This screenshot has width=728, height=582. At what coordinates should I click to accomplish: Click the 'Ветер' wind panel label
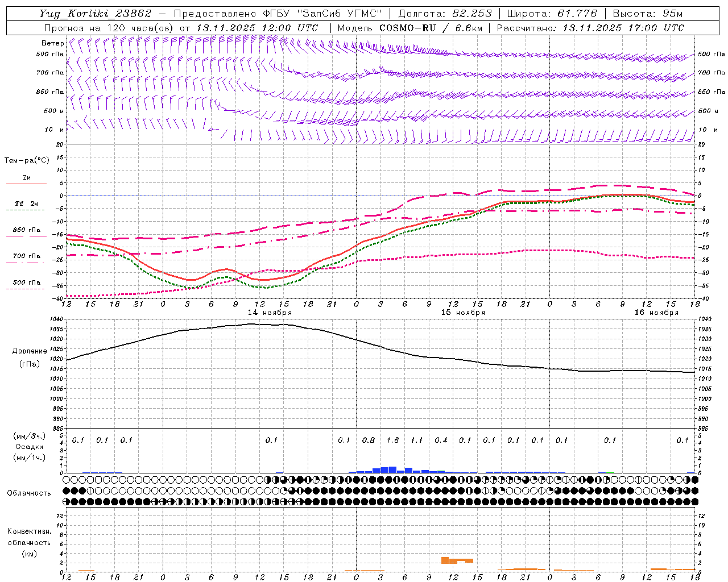coord(52,43)
